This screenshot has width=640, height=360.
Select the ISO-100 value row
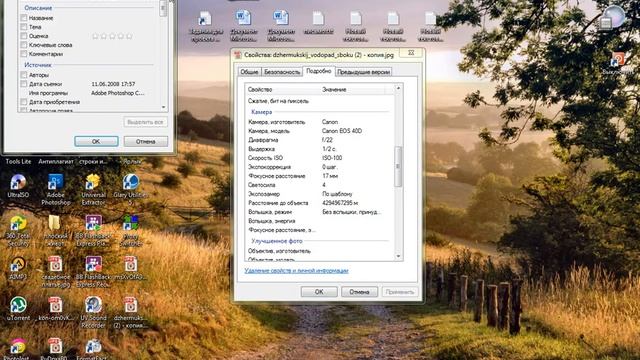tap(332, 158)
